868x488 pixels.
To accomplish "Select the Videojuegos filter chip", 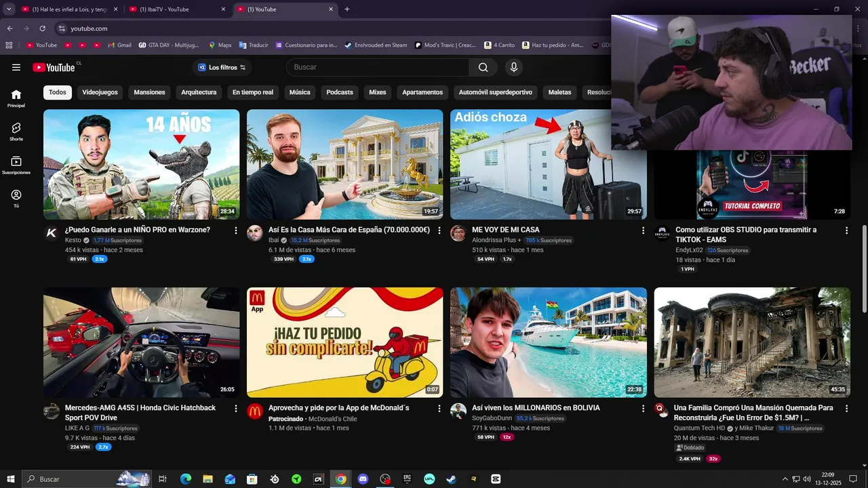I will (100, 92).
